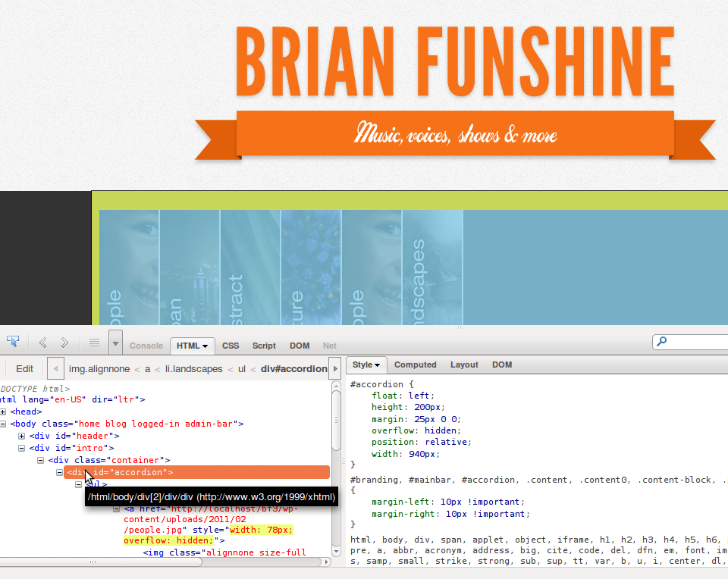The width and height of the screenshot is (728, 579).
Task: Open the command line lines icon
Action: coord(94,343)
